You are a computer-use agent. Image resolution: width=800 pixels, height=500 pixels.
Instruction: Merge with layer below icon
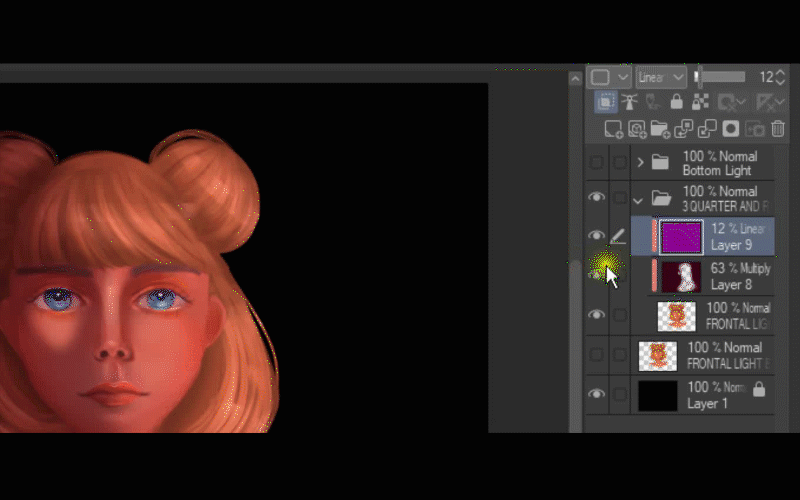coord(707,129)
